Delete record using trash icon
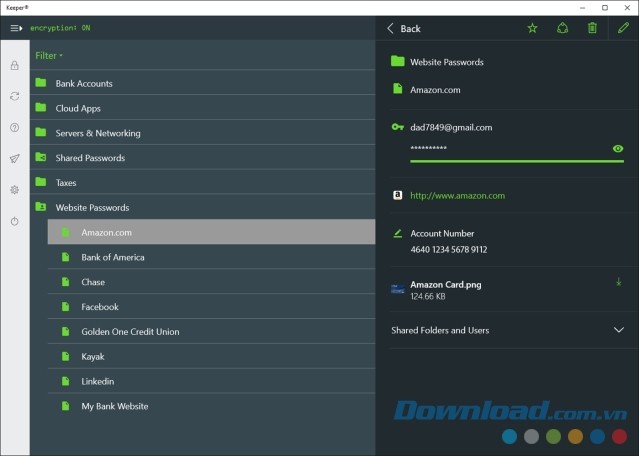 [x=592, y=28]
